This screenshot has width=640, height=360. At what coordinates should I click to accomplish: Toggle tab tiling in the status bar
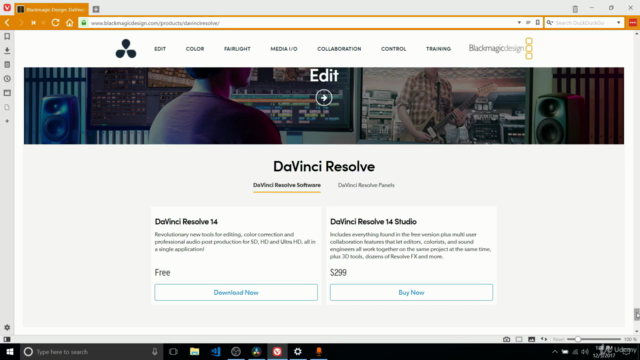519,339
